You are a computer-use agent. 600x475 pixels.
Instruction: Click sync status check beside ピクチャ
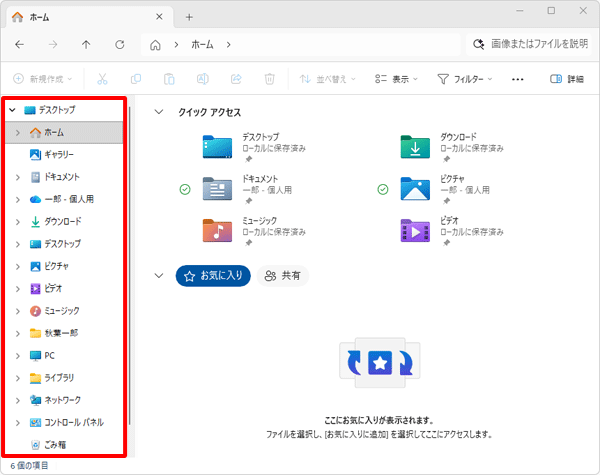coord(383,189)
